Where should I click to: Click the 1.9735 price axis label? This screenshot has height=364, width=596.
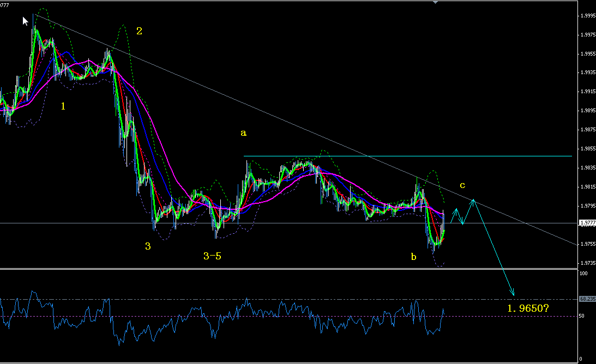[588, 263]
